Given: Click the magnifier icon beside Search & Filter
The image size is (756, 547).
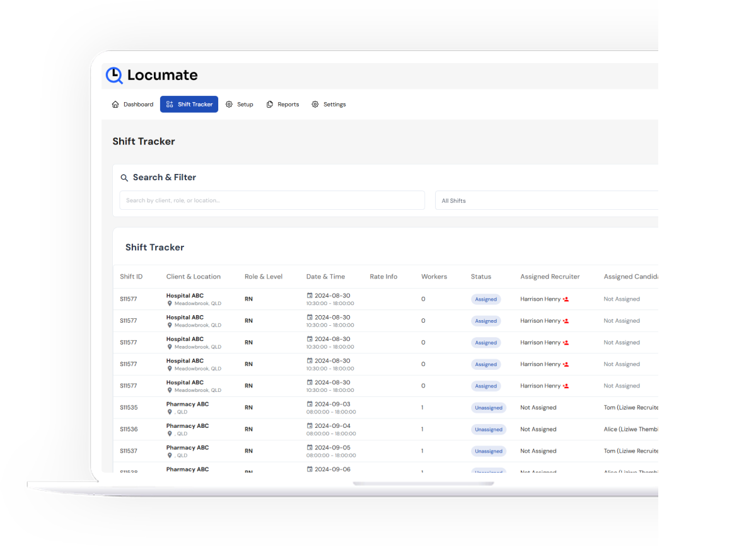Looking at the screenshot, I should [x=124, y=178].
